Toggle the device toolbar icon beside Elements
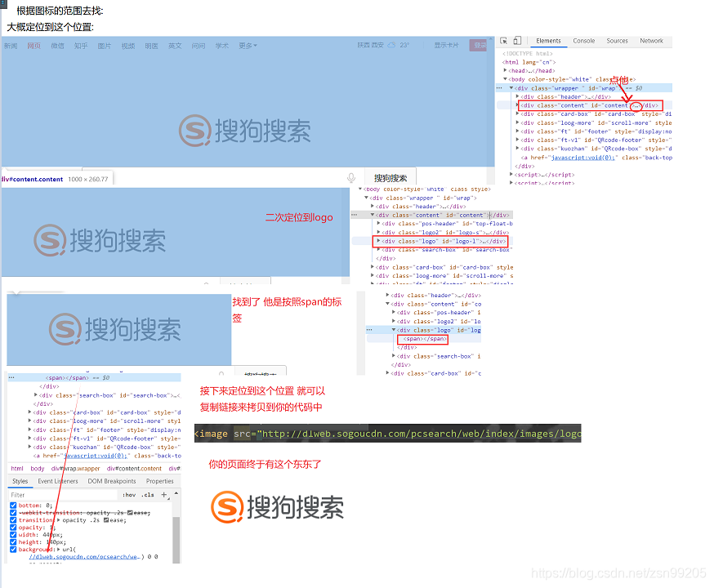 [x=517, y=41]
